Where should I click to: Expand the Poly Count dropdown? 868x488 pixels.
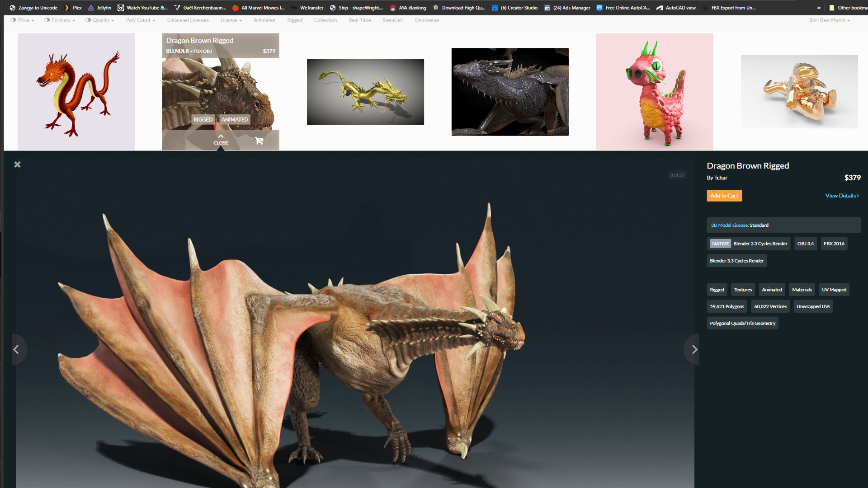pos(140,20)
